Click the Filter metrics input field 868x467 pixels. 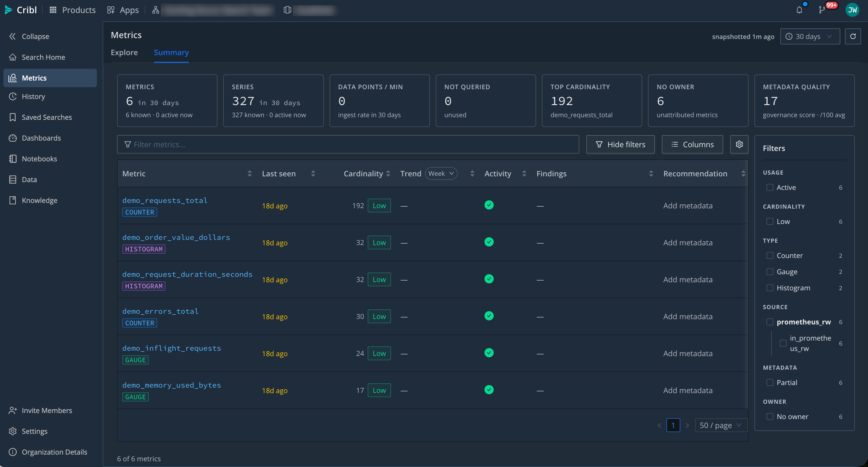(x=348, y=144)
